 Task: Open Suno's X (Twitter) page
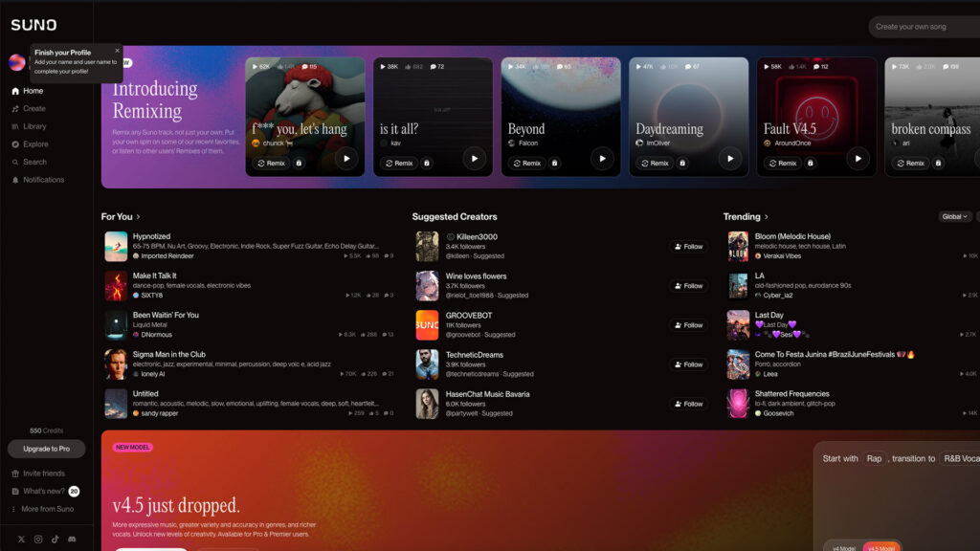(21, 540)
